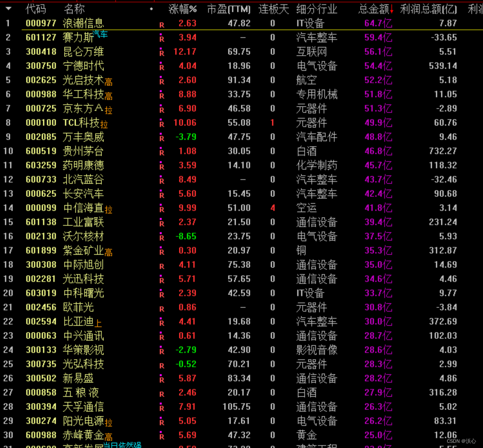Image resolution: width=483 pixels, height=448 pixels.
Task: Select stock name 阳光电源
Action: tap(83, 420)
